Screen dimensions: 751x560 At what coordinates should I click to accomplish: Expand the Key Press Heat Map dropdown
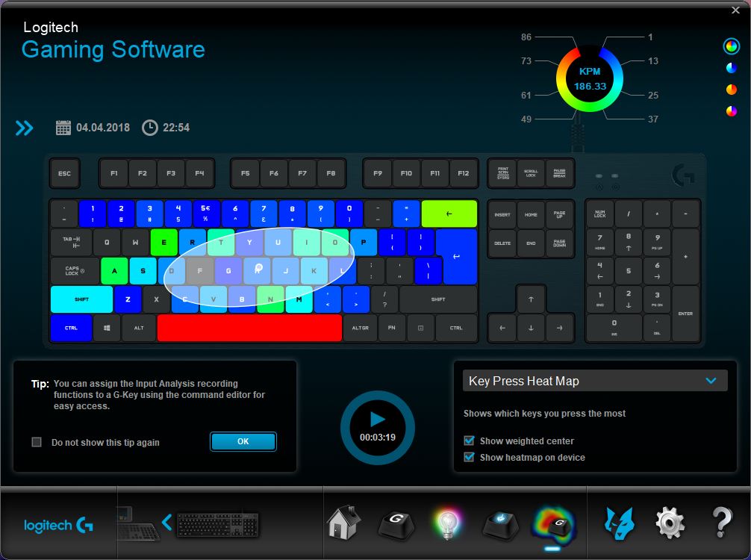(595, 381)
